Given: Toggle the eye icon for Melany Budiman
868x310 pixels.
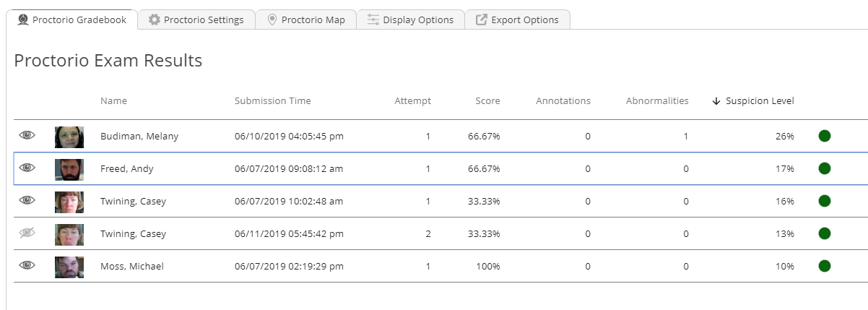Looking at the screenshot, I should pyautogui.click(x=27, y=136).
